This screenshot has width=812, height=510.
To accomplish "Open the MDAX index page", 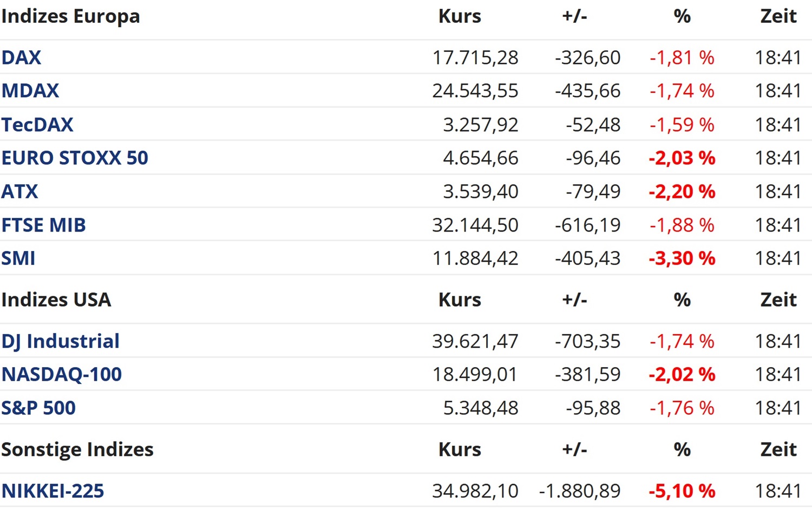I will (x=30, y=91).
